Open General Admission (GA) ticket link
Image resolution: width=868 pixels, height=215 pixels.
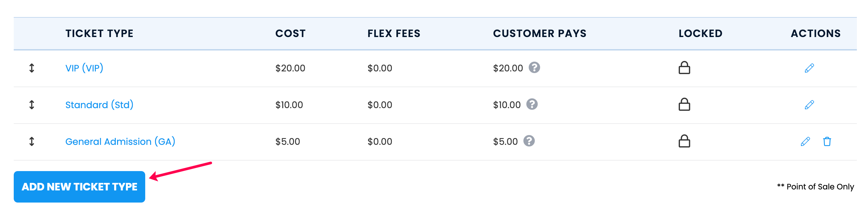120,142
